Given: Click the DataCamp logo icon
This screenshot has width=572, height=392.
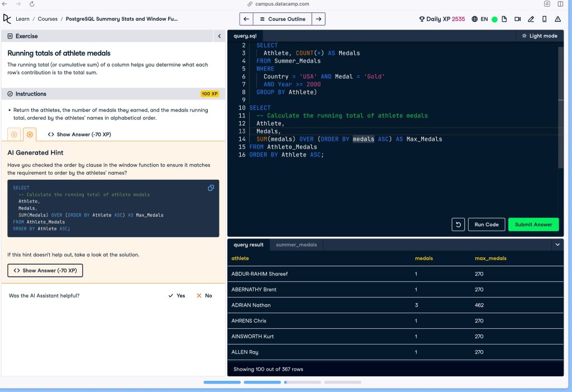Looking at the screenshot, I should 7,18.
